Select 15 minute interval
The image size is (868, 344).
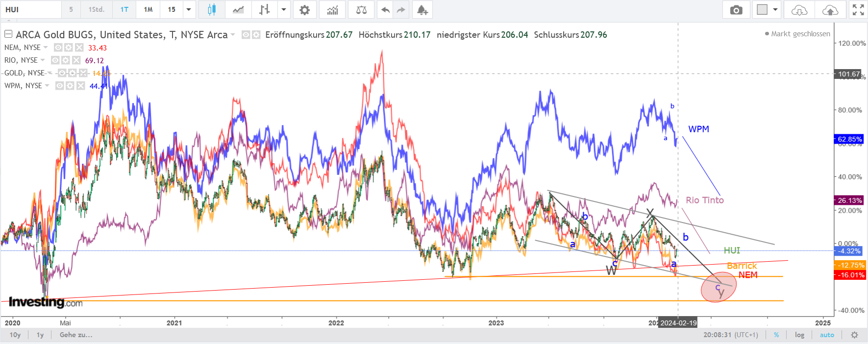coord(172,10)
